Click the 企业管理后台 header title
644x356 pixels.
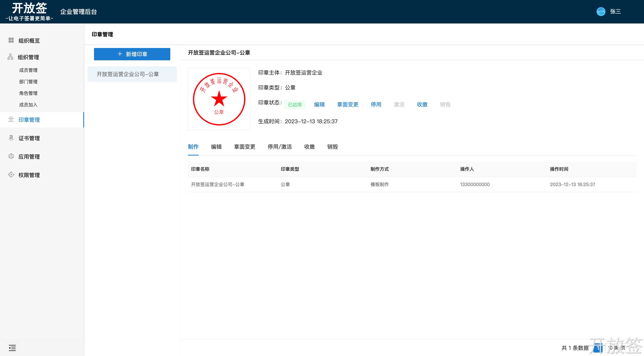(78, 12)
